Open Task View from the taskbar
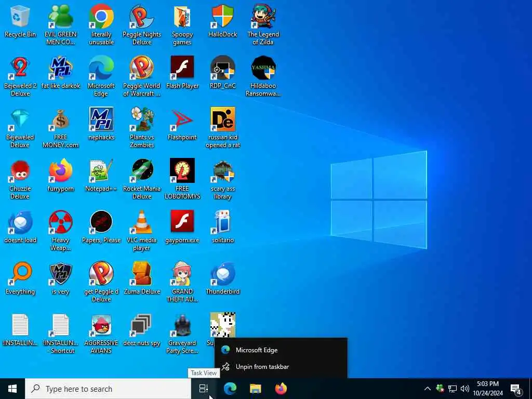532x399 pixels. [x=204, y=389]
